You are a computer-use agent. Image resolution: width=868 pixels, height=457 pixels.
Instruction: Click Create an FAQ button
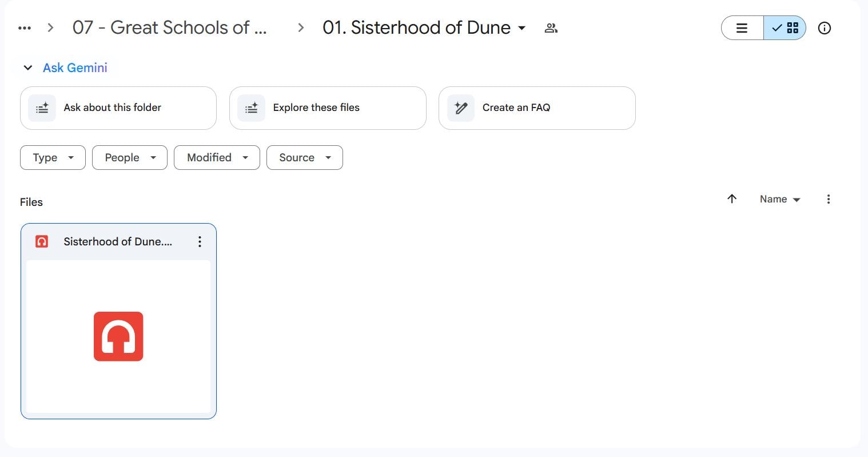537,108
